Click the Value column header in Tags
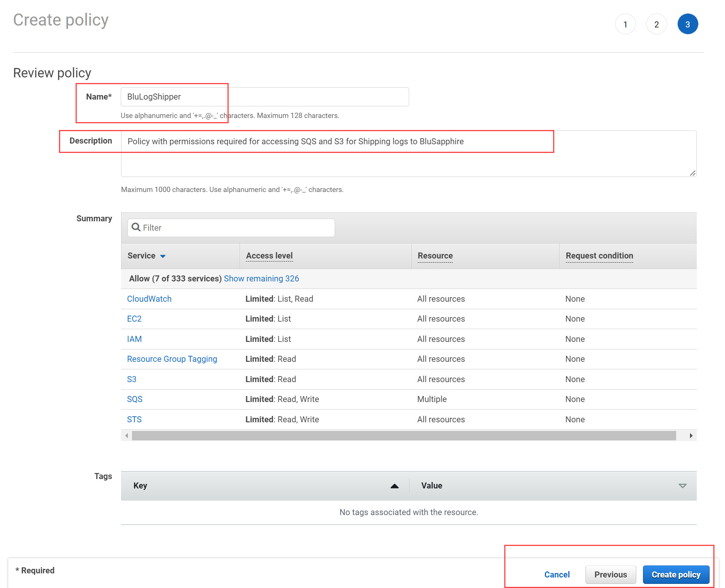Screen dimensions: 725x588 click(x=432, y=485)
